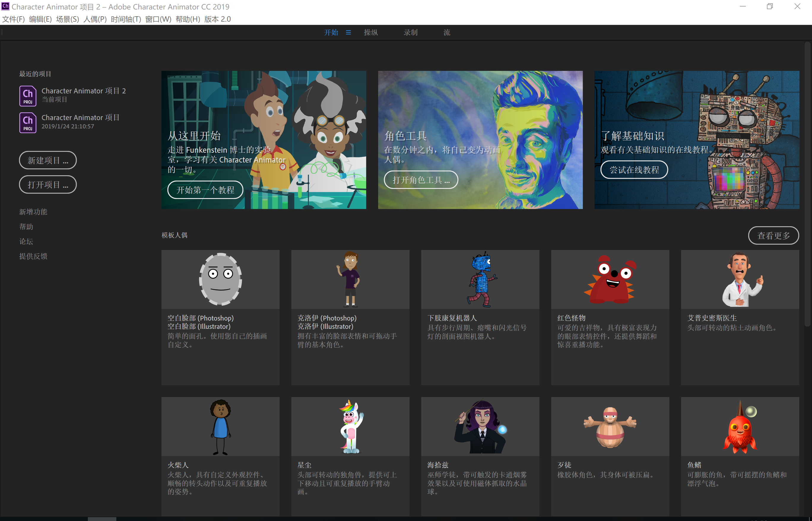
Task: Click the 克洛伊 (Illustrator) link
Action: tap(325, 326)
